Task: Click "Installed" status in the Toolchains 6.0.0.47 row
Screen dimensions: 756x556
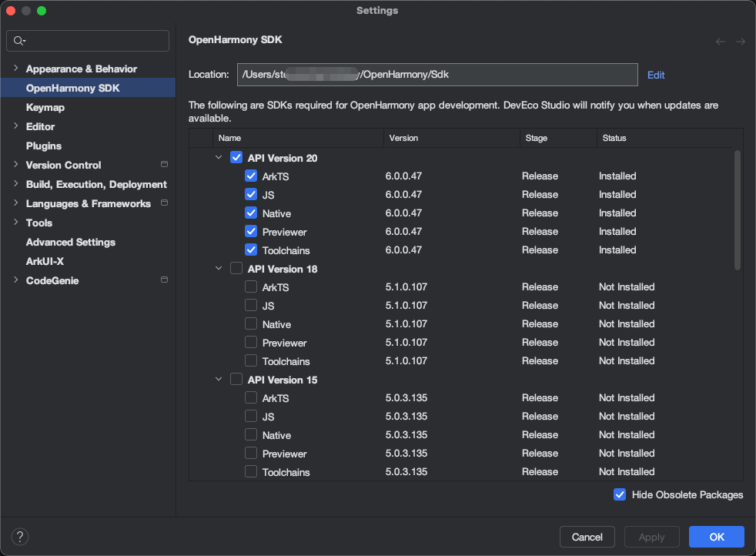Action: pyautogui.click(x=617, y=250)
